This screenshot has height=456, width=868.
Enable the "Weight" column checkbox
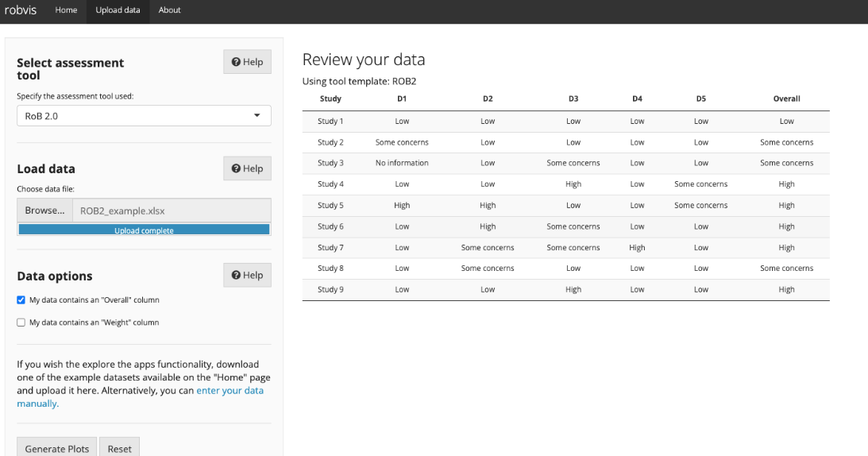click(21, 323)
